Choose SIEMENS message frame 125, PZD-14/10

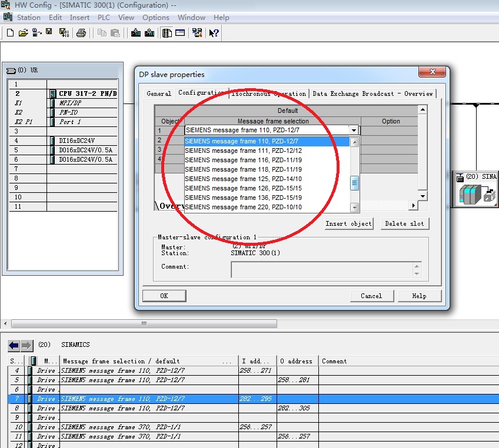click(x=267, y=179)
